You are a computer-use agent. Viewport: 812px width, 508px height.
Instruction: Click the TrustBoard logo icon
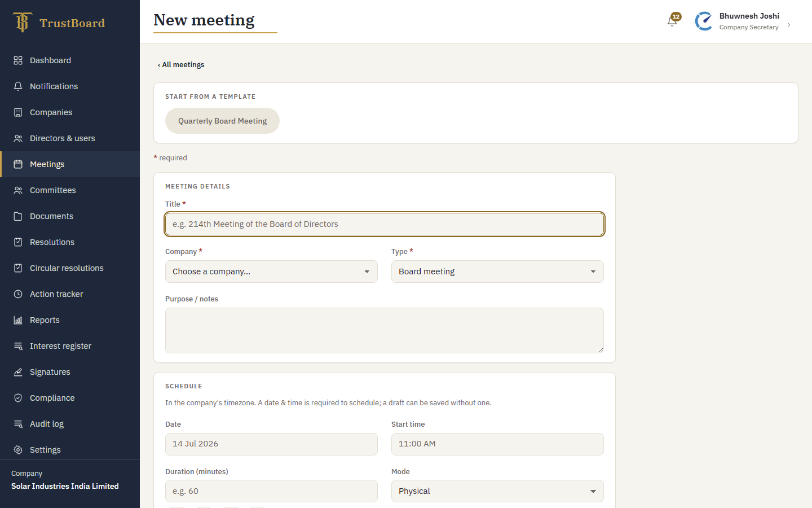[22, 23]
